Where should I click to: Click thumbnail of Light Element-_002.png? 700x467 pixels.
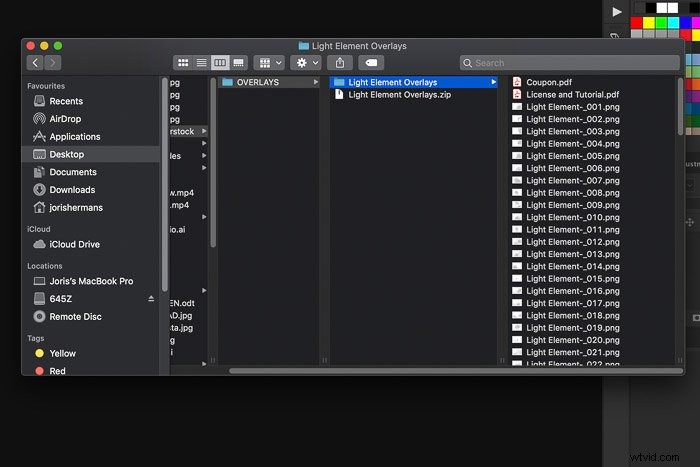coord(517,119)
